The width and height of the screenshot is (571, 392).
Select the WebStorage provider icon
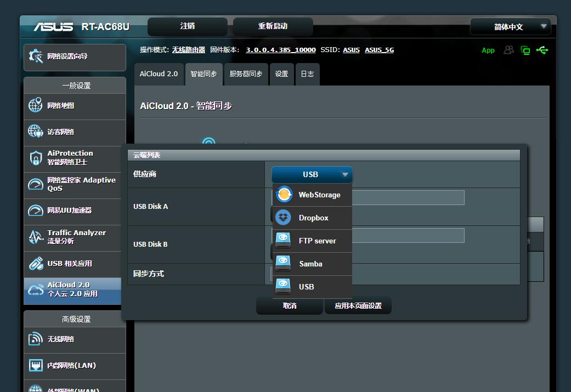[x=284, y=195]
